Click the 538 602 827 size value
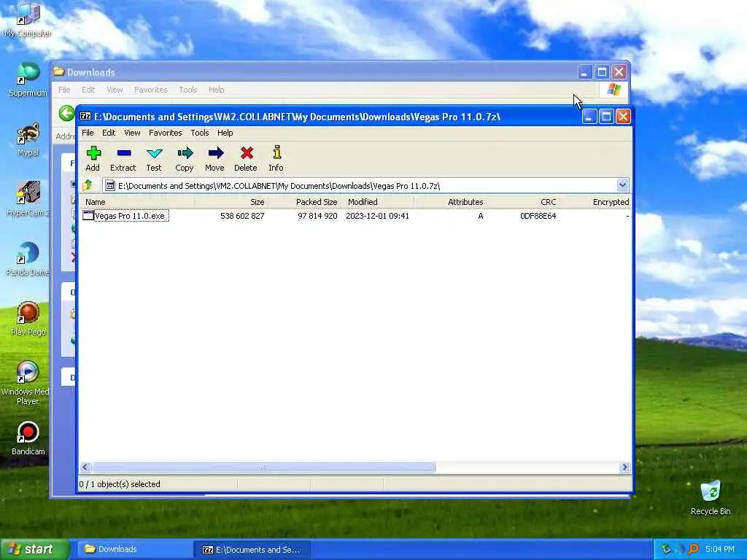Viewport: 747px width, 560px height. pyautogui.click(x=242, y=216)
